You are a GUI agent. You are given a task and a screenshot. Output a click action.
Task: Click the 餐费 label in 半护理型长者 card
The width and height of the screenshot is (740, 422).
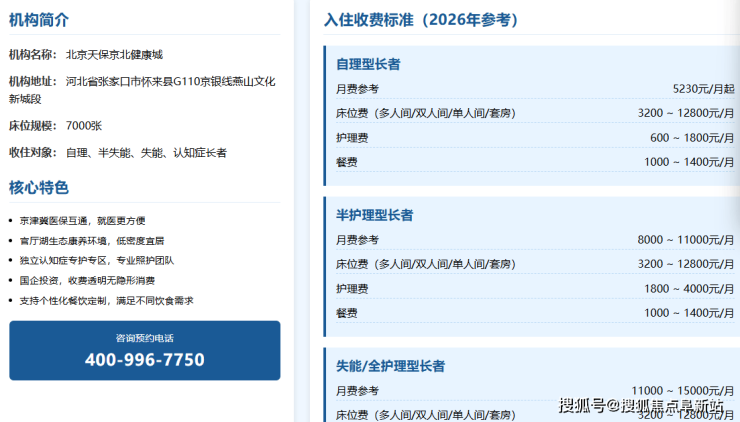[x=347, y=313]
